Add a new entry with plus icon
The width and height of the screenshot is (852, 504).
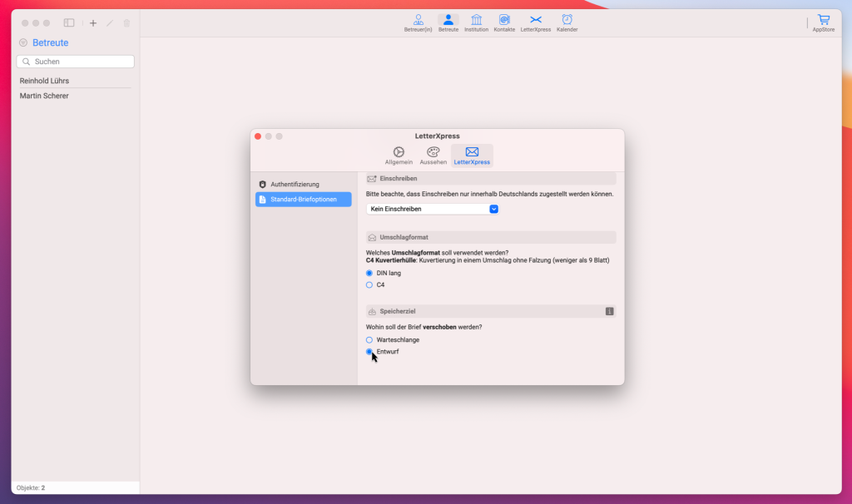[93, 22]
